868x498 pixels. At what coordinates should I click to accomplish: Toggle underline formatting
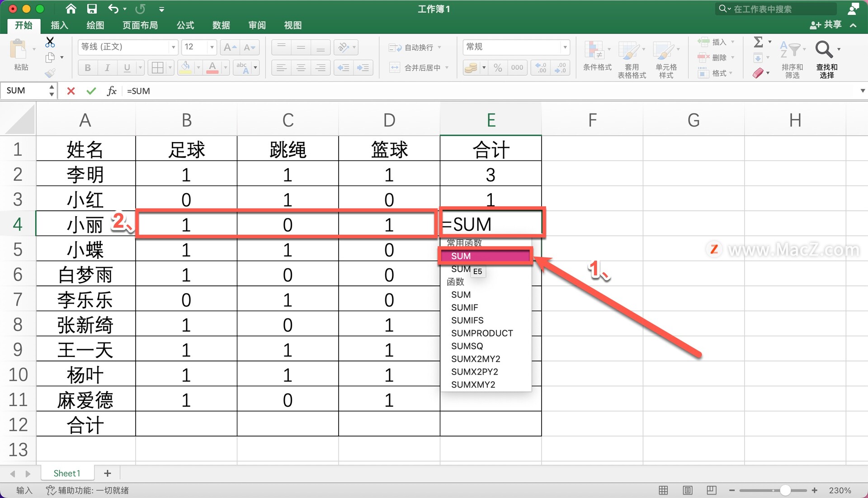coord(127,68)
